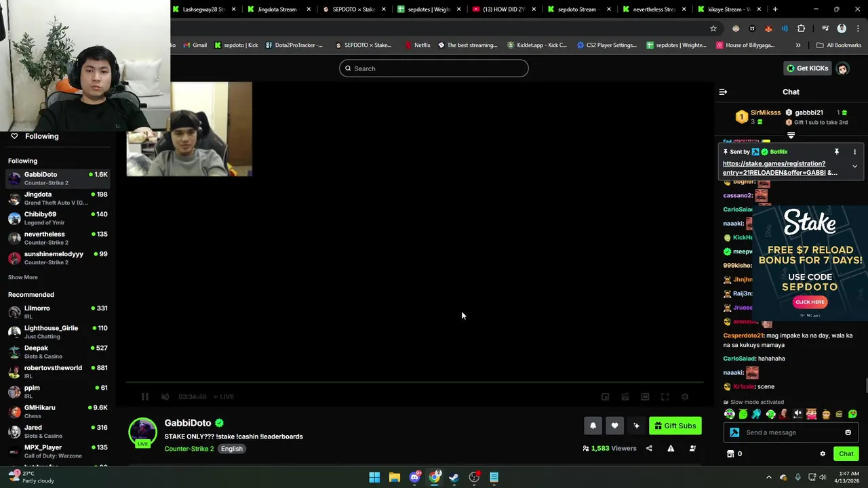This screenshot has width=868, height=488.
Task: Enable picture-in-picture mini player
Action: point(606,396)
